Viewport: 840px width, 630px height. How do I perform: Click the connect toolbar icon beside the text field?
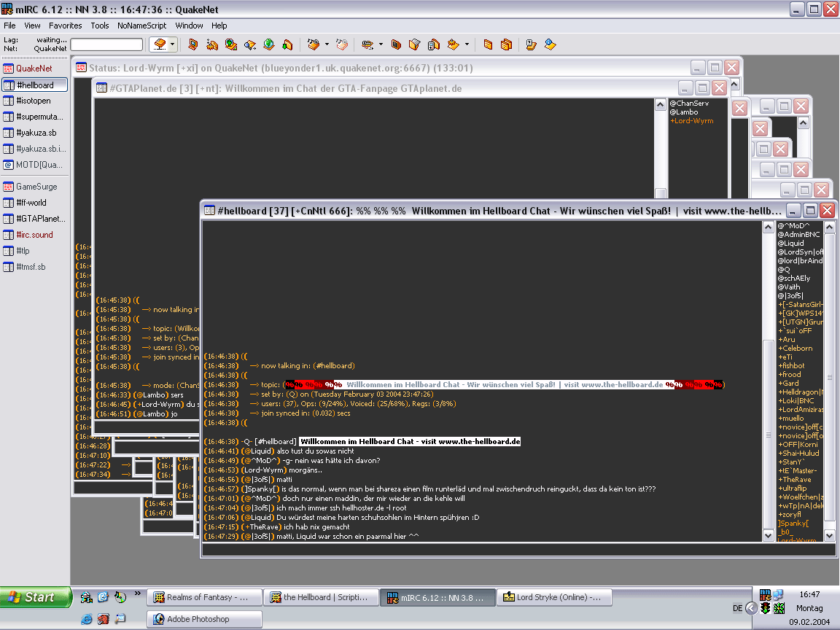pyautogui.click(x=159, y=44)
